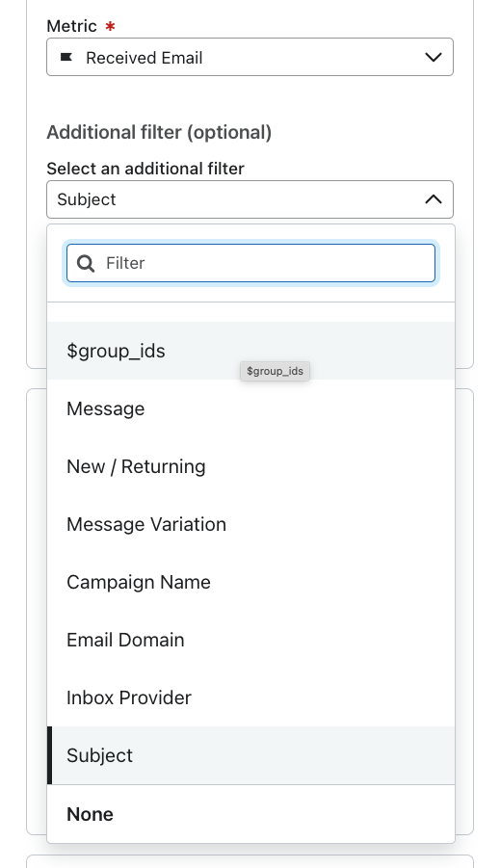Select the New / Returning option
The width and height of the screenshot is (500, 868).
pos(250,466)
